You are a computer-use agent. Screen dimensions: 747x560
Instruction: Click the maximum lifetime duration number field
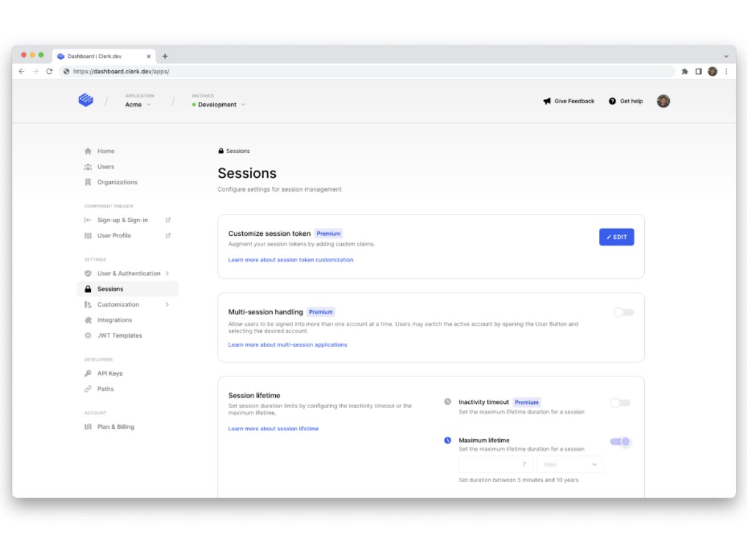coord(496,464)
